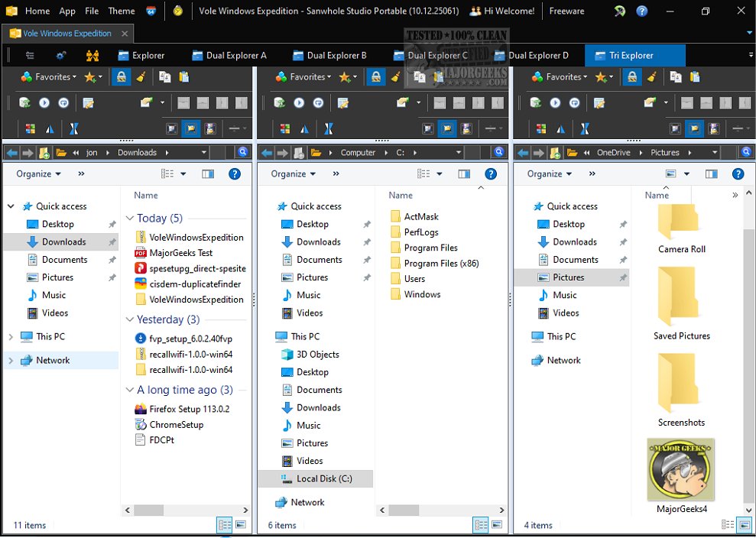Click the Hi Welcome! button
Image resolution: width=756 pixels, height=538 pixels.
tap(502, 11)
